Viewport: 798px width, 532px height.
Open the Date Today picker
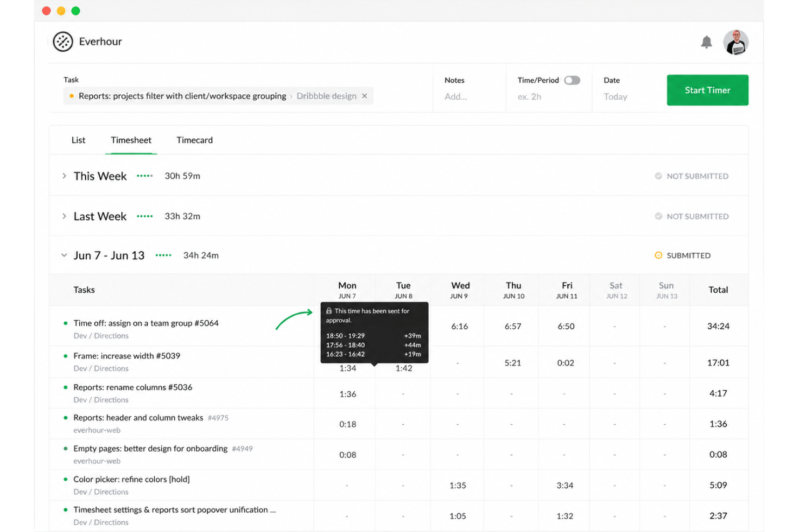[615, 97]
